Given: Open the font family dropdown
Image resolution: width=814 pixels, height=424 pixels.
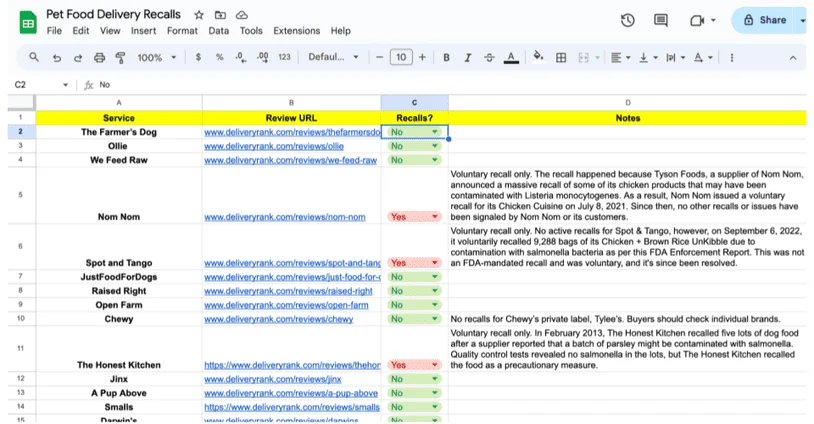Looking at the screenshot, I should point(332,58).
